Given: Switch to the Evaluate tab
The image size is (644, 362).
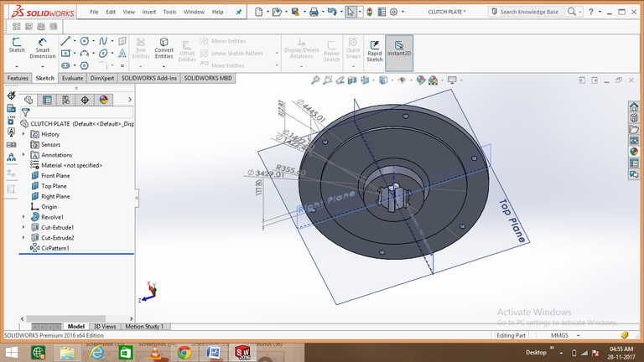Looking at the screenshot, I should 72,77.
